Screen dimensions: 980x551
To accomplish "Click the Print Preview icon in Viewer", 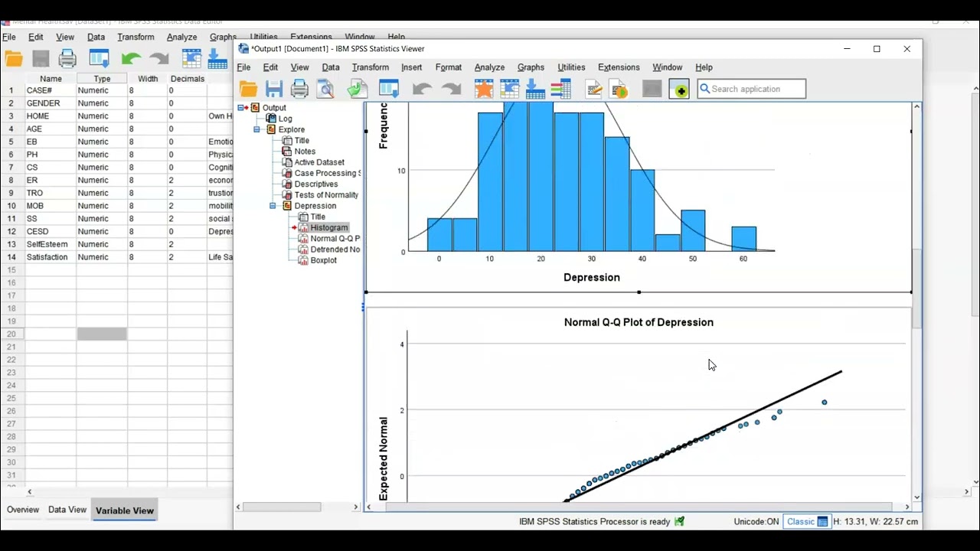I will click(x=326, y=90).
